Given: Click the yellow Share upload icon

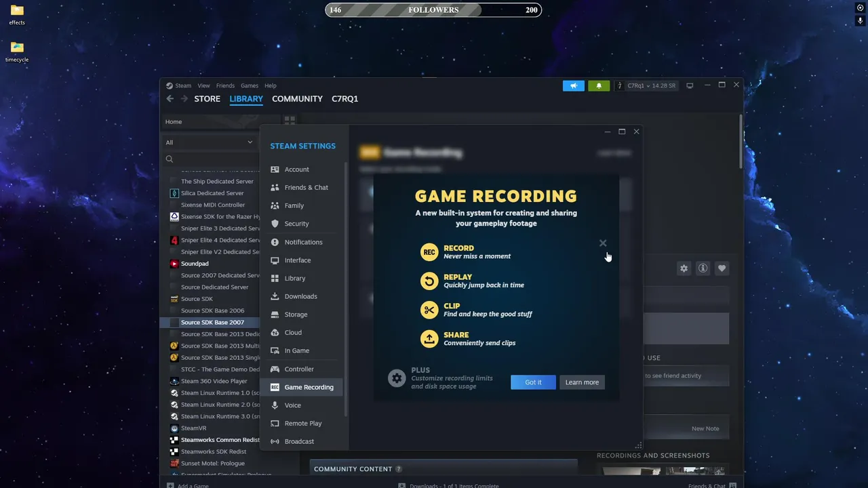Looking at the screenshot, I should click(429, 338).
